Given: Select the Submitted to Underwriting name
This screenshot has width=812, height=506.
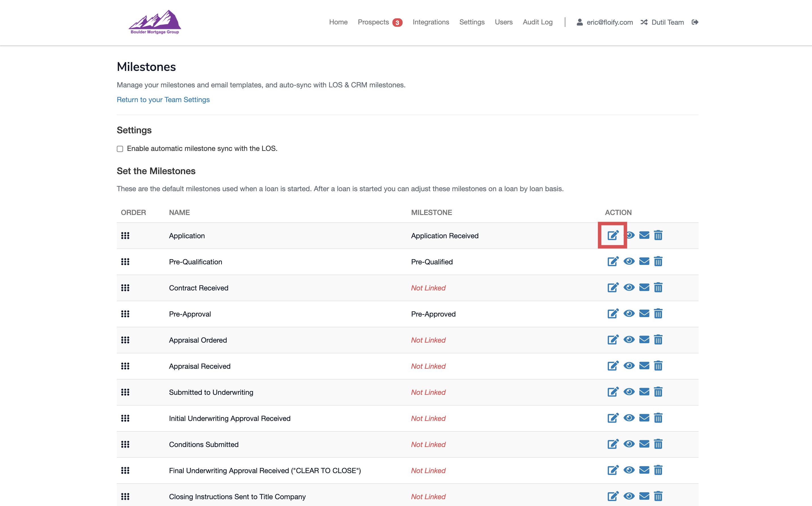Looking at the screenshot, I should pyautogui.click(x=211, y=392).
